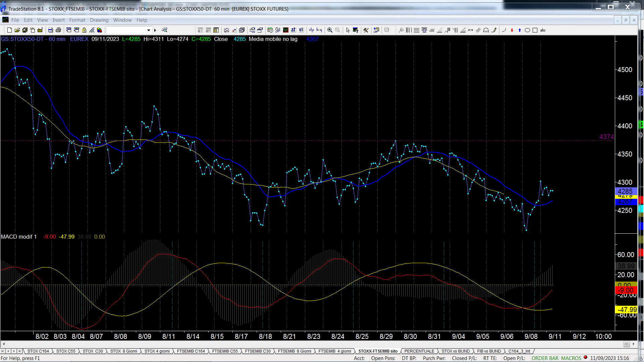Click the play arrow next to combo box

coord(155,30)
